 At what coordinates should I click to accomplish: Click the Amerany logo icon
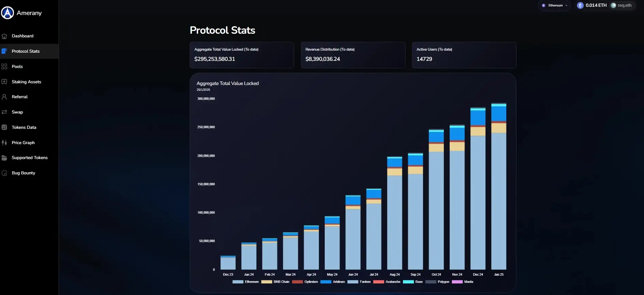[7, 13]
